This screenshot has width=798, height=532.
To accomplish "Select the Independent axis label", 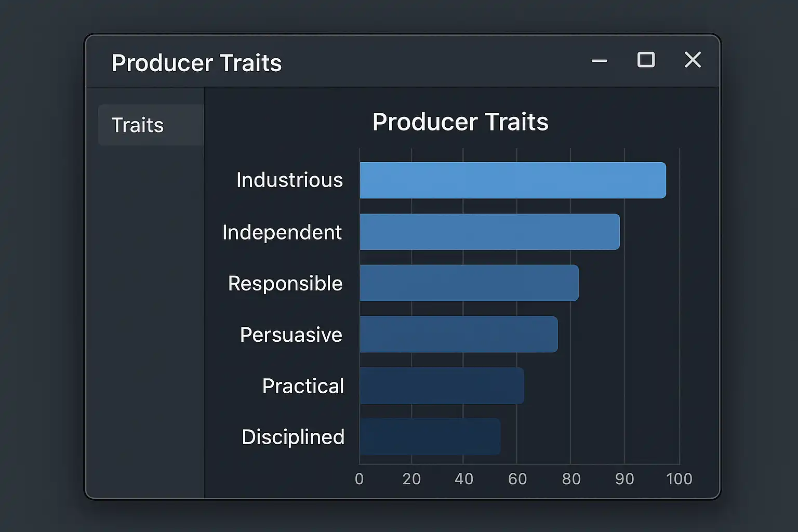I will (282, 232).
